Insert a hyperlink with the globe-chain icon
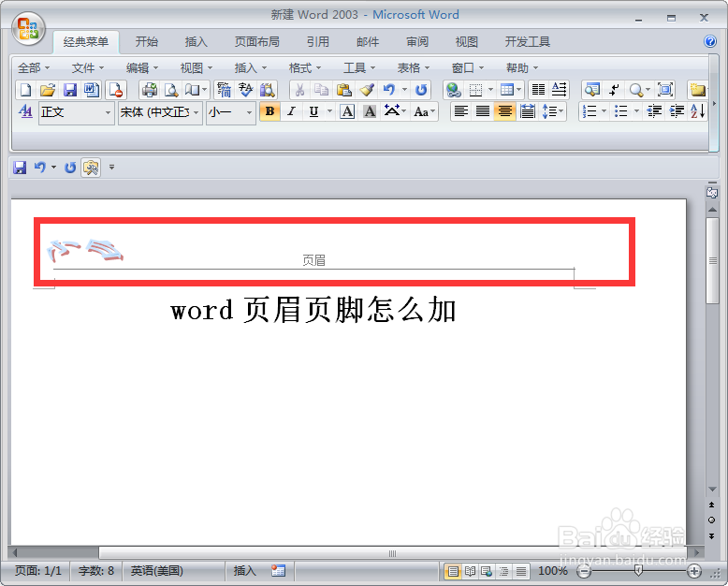The height and width of the screenshot is (586, 728). click(x=453, y=90)
